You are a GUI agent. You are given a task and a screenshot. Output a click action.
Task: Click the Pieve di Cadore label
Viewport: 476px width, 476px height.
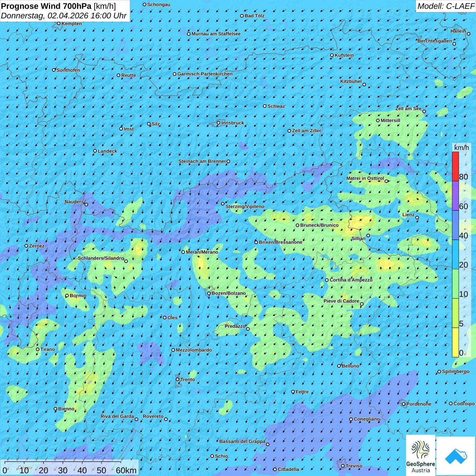tap(341, 301)
